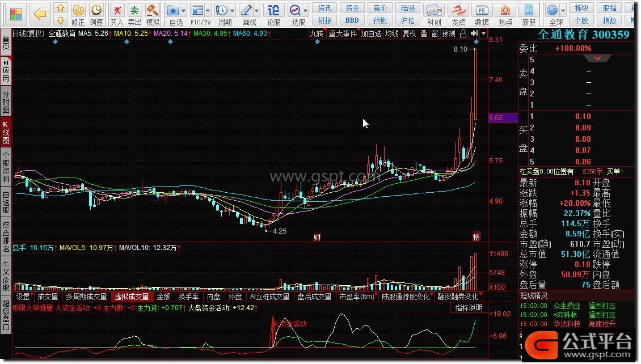Expand the 自选 dropdown arrow
Image resolution: width=641 pixels, height=364 pixels.
tap(184, 11)
